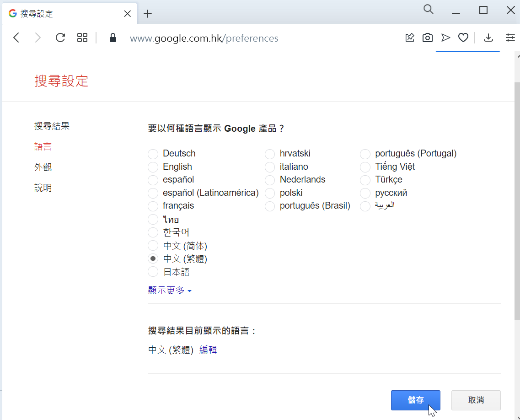Select the Deutsch radio button
Screen dimensions: 520x420
pyautogui.click(x=153, y=154)
